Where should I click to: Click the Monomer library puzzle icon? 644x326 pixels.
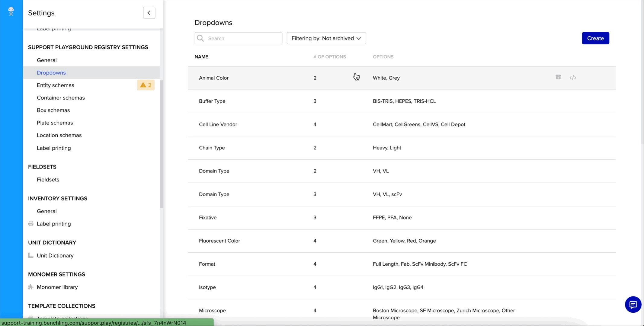pyautogui.click(x=31, y=287)
